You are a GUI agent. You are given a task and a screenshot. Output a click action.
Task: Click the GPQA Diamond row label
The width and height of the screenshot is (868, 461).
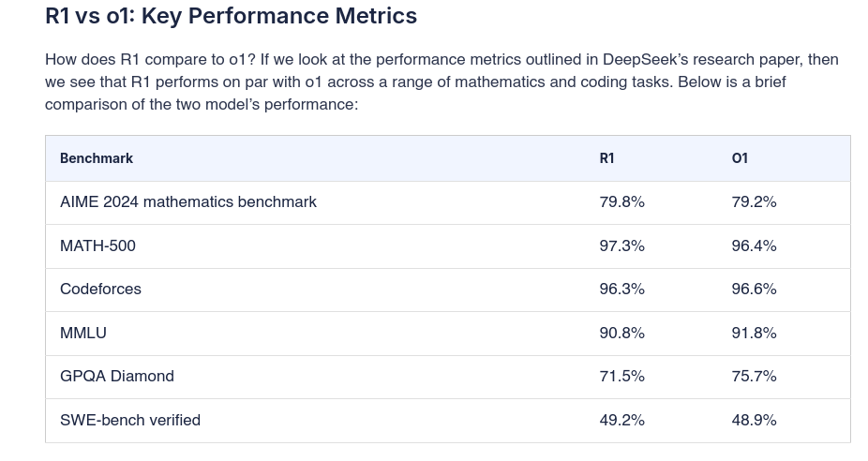[117, 376]
